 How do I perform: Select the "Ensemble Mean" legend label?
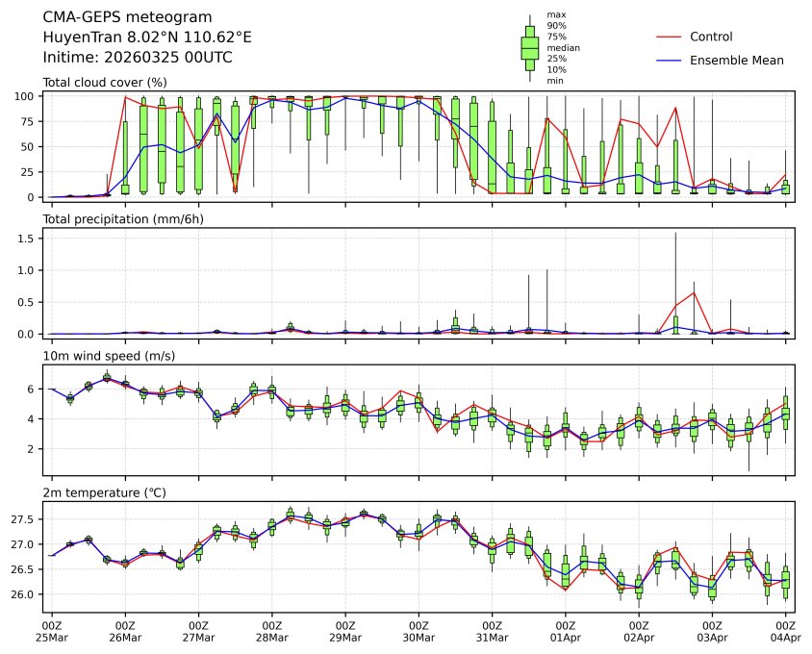click(737, 60)
